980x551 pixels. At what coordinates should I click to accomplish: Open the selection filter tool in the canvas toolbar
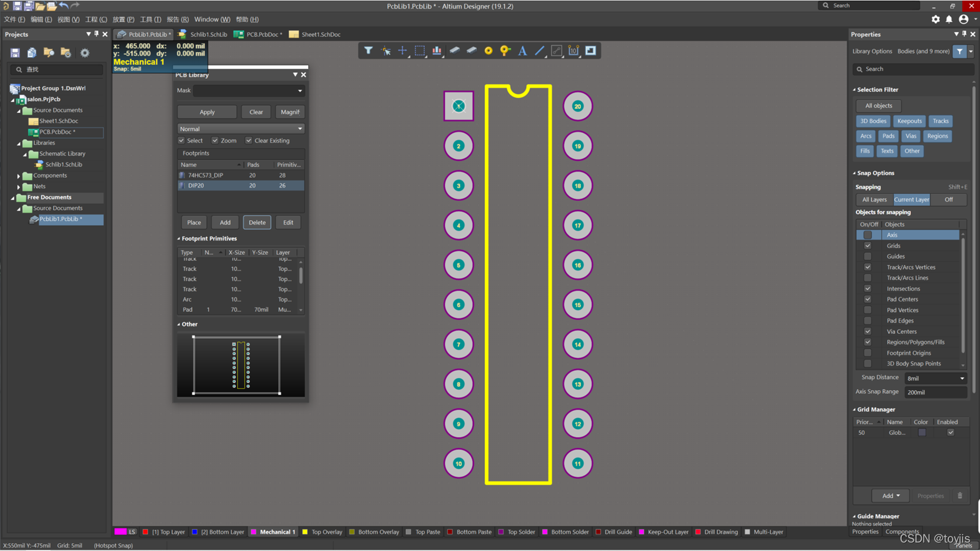[x=368, y=50]
